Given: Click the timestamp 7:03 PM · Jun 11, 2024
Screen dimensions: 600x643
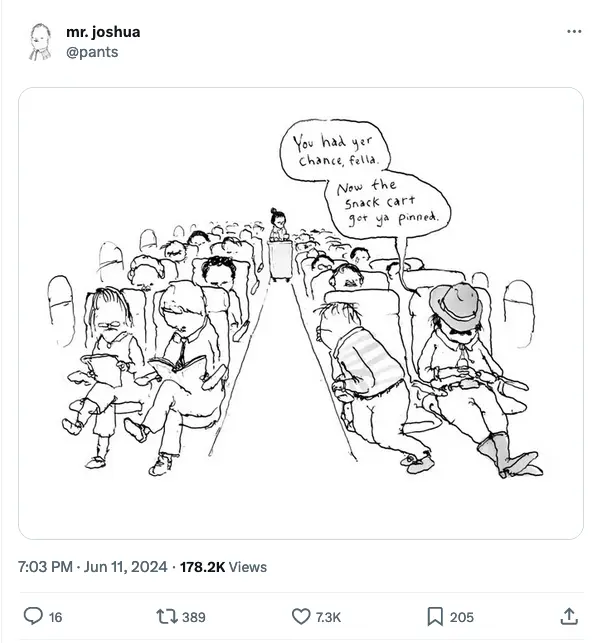Looking at the screenshot, I should 94,567.
